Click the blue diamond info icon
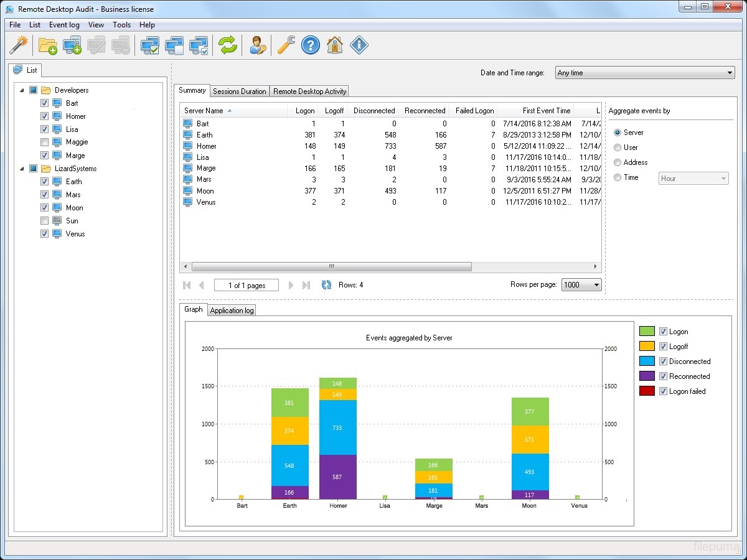The width and height of the screenshot is (747, 560). (359, 45)
